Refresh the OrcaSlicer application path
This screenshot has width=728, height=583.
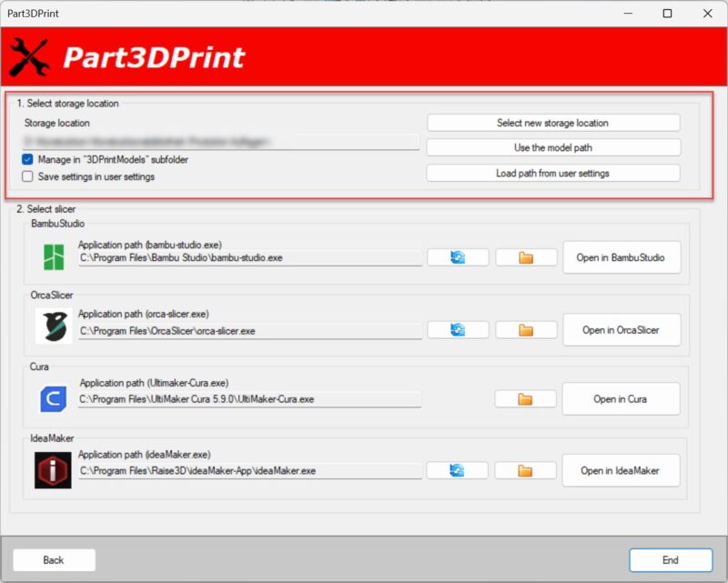pos(458,330)
